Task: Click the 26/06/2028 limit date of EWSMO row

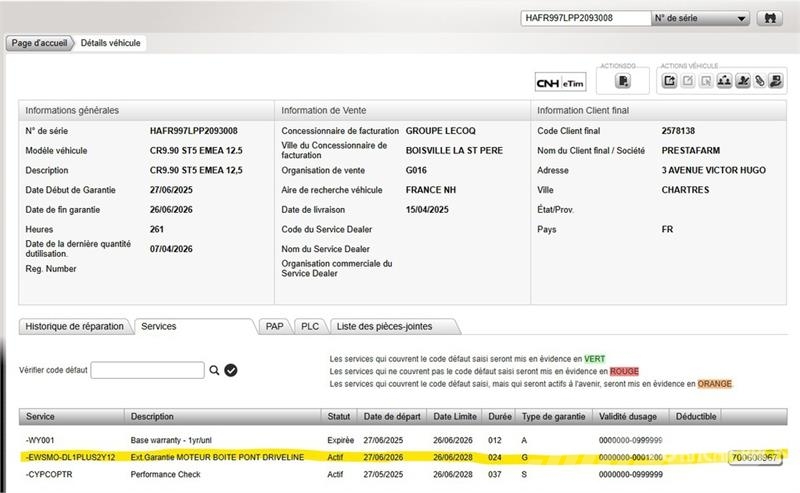Action: coord(453,457)
